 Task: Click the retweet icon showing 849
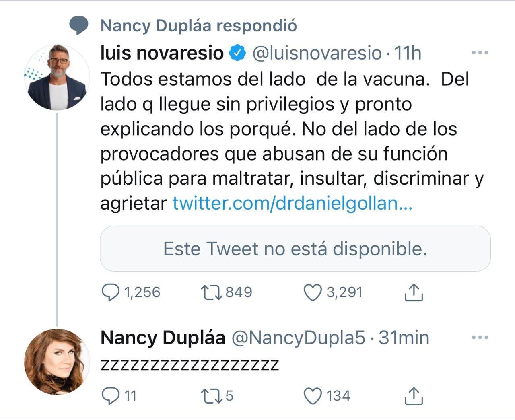pyautogui.click(x=211, y=292)
